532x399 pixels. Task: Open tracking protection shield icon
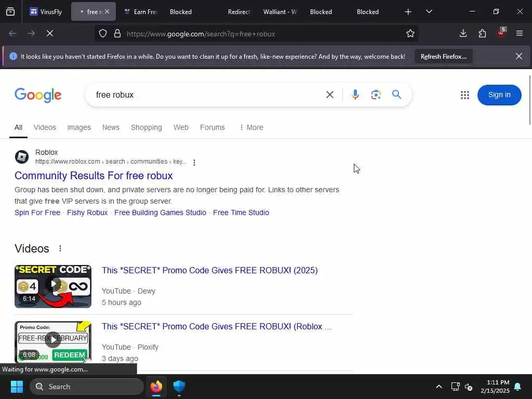coord(103,34)
